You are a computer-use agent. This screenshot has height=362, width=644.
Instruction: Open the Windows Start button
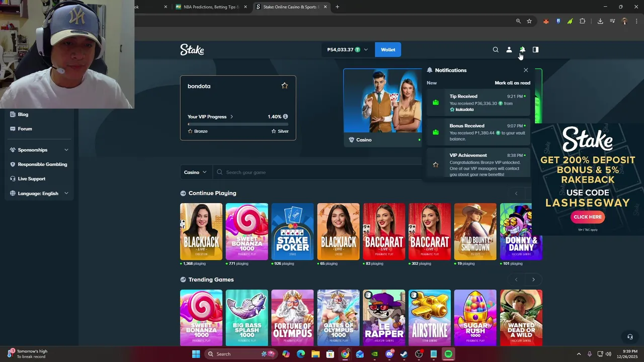(x=196, y=354)
